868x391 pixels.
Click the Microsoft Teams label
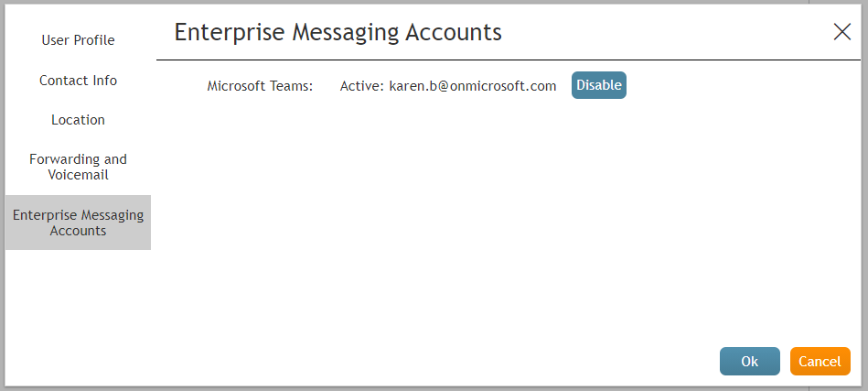[260, 86]
